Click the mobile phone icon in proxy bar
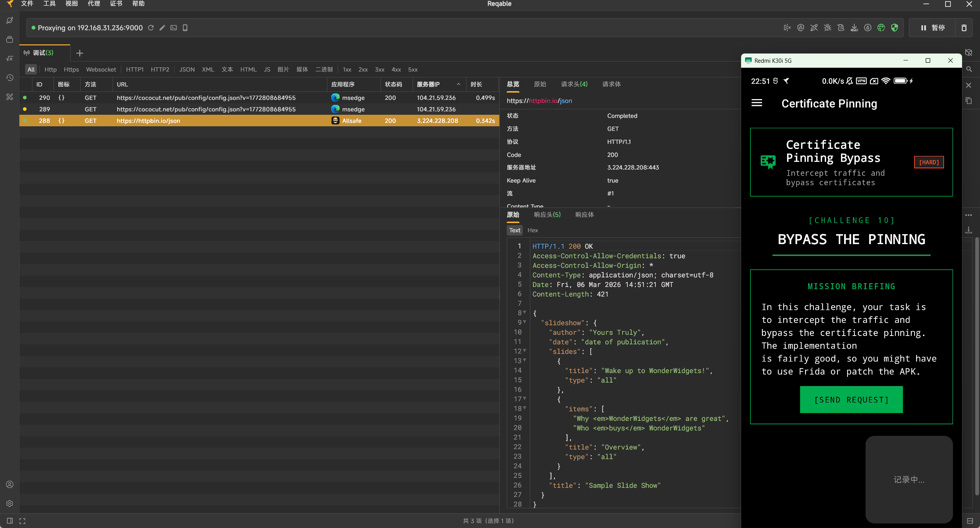980x528 pixels. point(185,28)
